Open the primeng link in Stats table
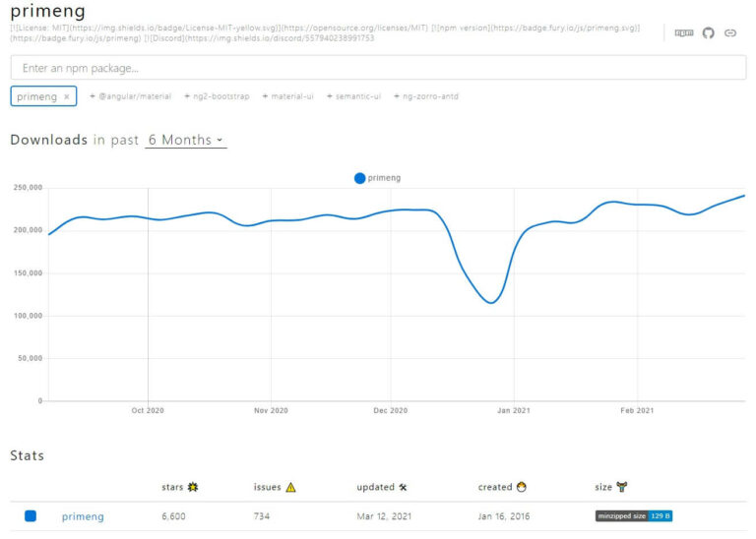Screen dimensions: 756x539 (83, 516)
